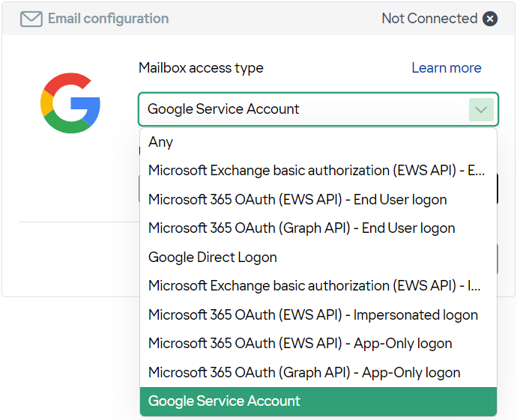Collapse the mailbox access type dropdown arrow
517x420 pixels.
point(481,109)
